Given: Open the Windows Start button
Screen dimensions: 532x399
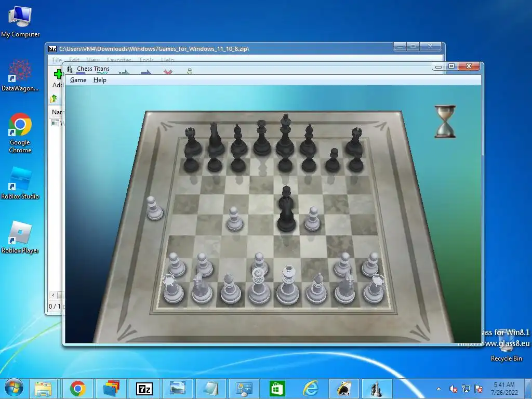Looking at the screenshot, I should 14,388.
